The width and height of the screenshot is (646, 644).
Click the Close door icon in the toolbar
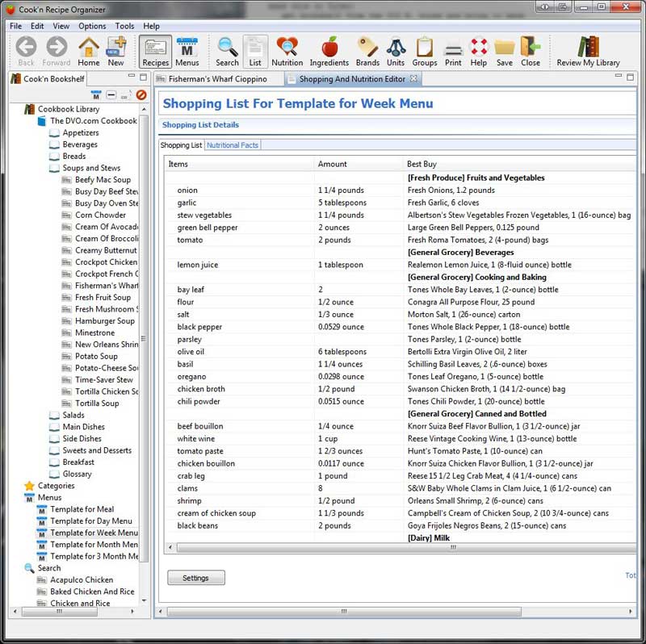(x=531, y=51)
